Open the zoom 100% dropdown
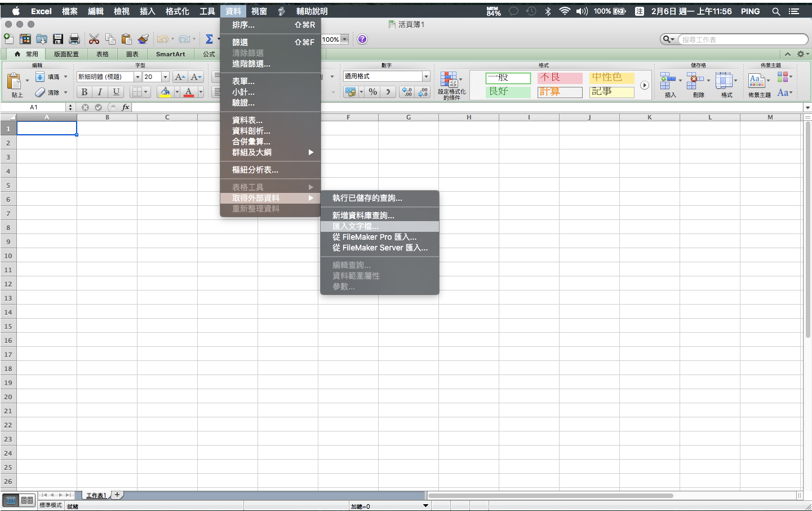The width and height of the screenshot is (812, 511). pos(344,39)
